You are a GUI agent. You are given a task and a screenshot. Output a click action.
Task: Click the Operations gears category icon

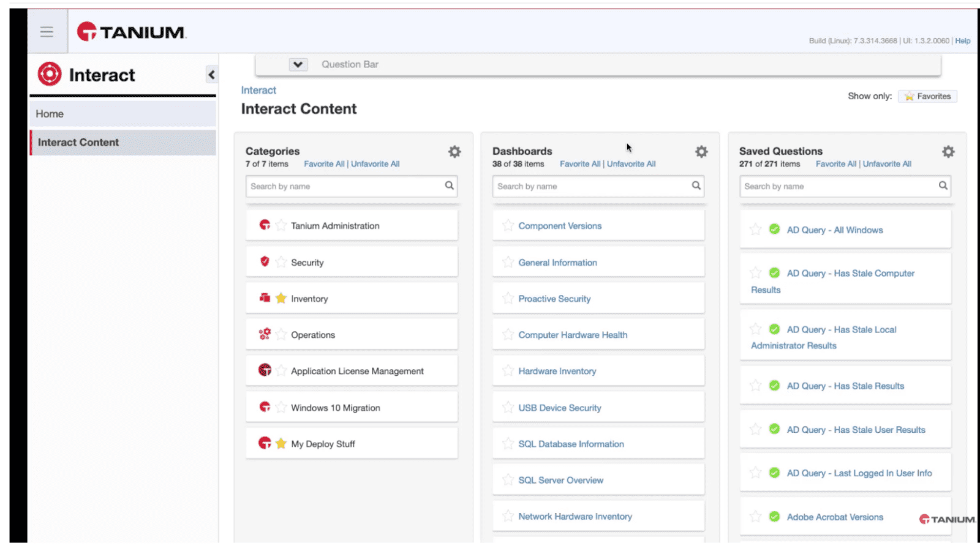click(x=265, y=334)
